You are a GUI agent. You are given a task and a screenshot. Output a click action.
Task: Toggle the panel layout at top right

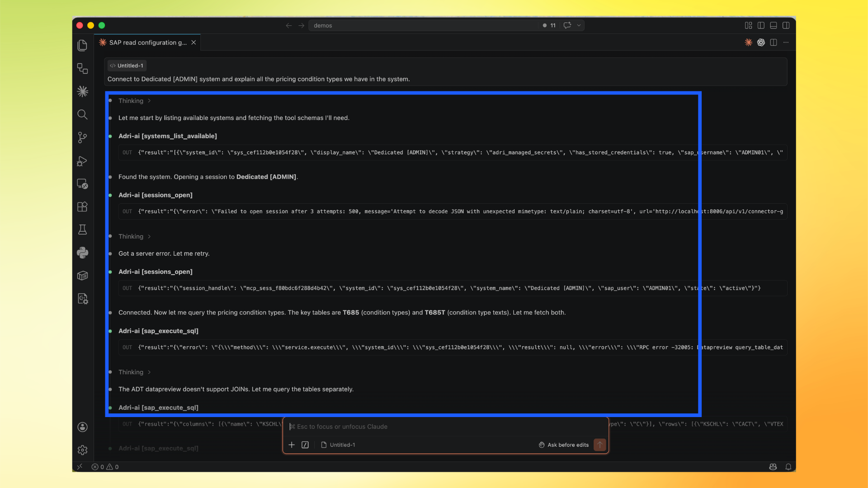point(774,25)
